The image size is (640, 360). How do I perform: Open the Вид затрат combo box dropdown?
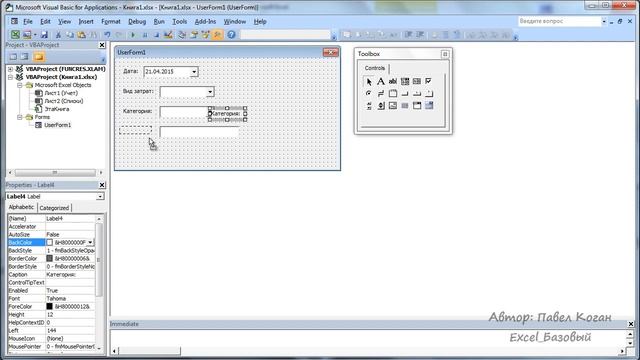pos(210,92)
